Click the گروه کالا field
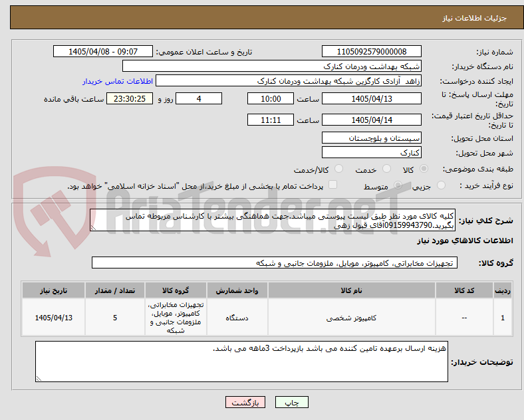The height and width of the screenshot is (420, 524). pyautogui.click(x=275, y=263)
